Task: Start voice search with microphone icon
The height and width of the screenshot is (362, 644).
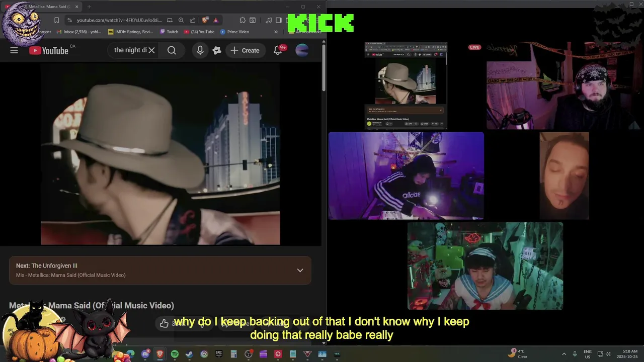Action: [200, 50]
